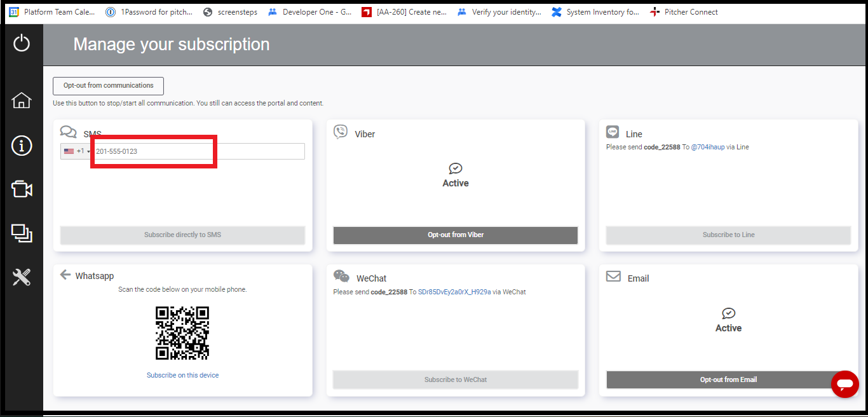This screenshot has width=868, height=417.
Task: Click the WhatsApp QR code image
Action: point(182,333)
